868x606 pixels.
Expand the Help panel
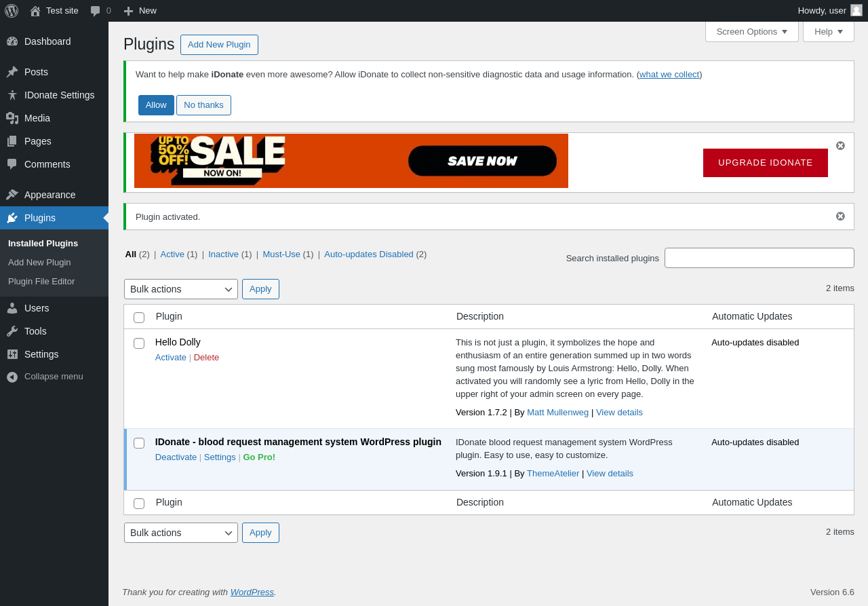[x=829, y=31]
